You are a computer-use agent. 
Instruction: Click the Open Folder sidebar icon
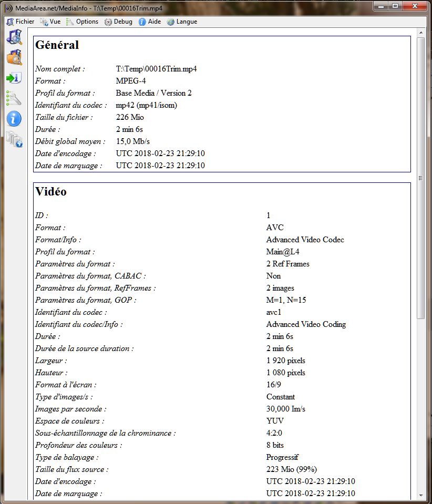14,57
